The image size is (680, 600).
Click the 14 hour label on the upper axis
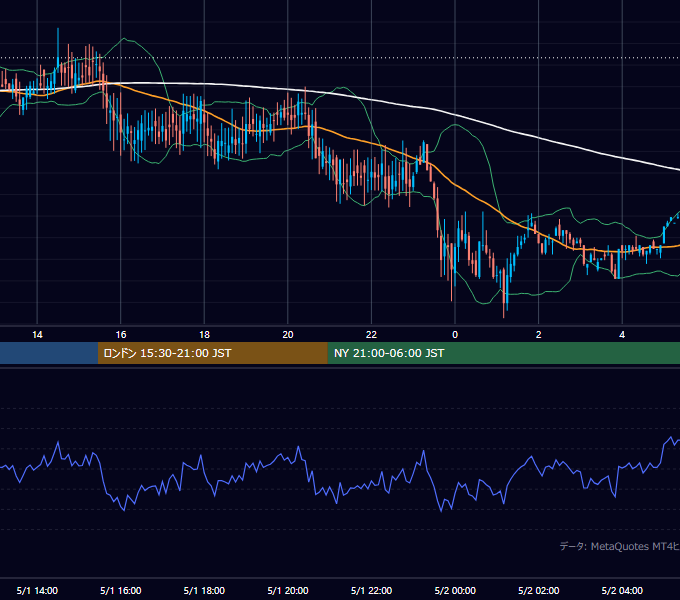pos(37,335)
